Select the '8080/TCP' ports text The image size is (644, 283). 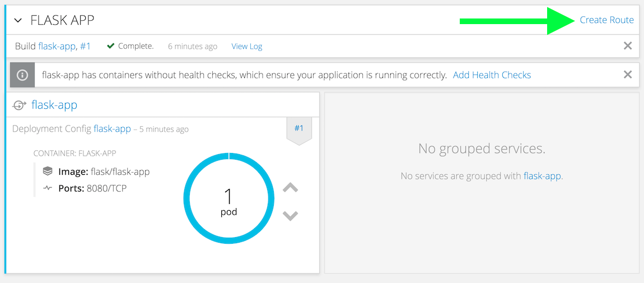pos(105,188)
